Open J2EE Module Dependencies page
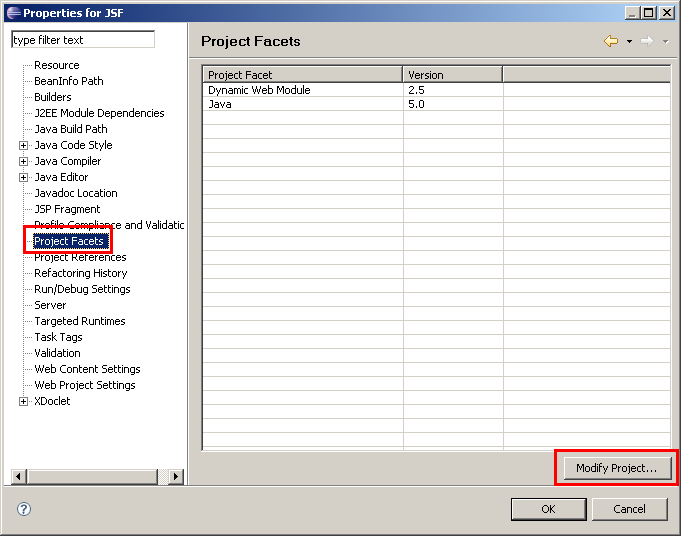The image size is (681, 536). coord(99,113)
